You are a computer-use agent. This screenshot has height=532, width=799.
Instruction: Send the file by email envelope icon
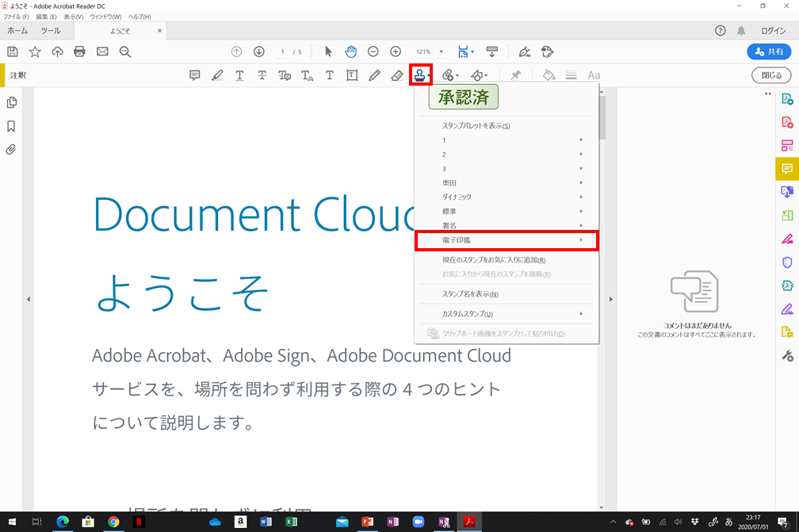[102, 52]
